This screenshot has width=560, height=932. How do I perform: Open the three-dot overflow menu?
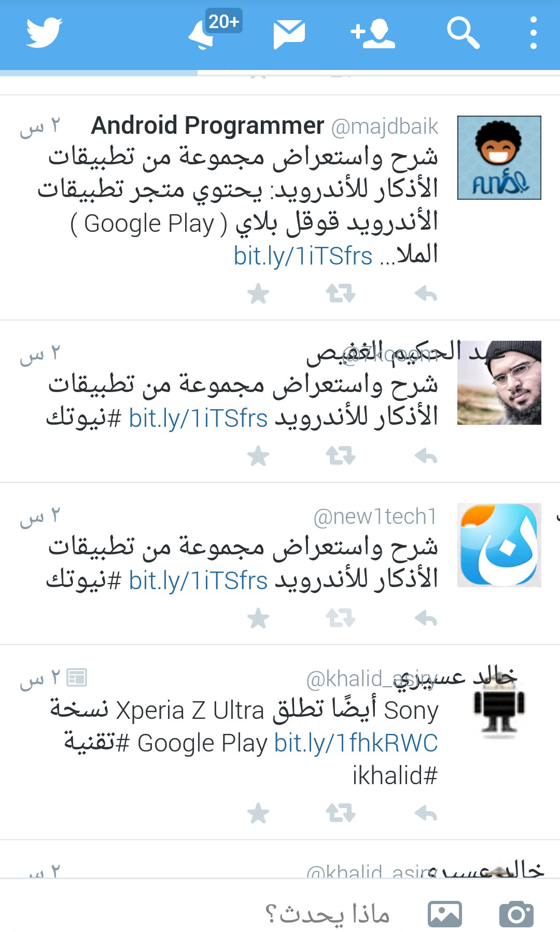point(534,33)
